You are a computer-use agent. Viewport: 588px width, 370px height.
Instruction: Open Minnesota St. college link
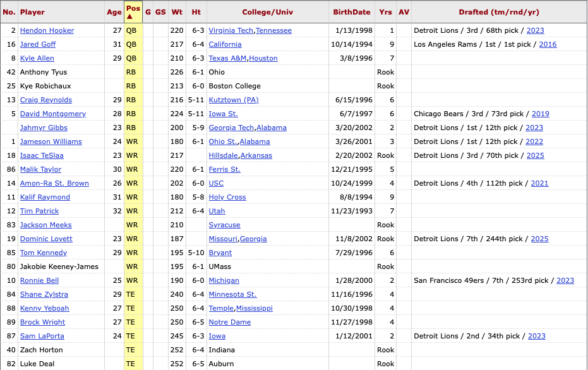[232, 294]
